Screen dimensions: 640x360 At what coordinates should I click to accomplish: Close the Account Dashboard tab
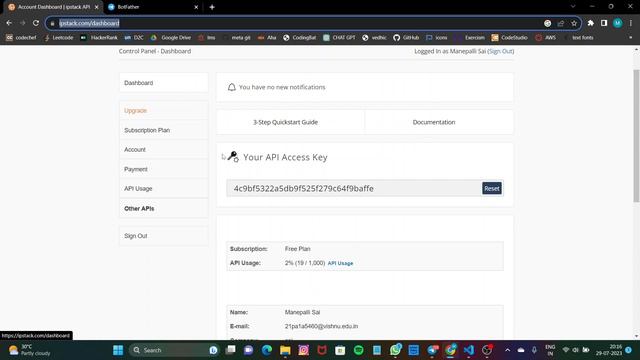[x=96, y=7]
